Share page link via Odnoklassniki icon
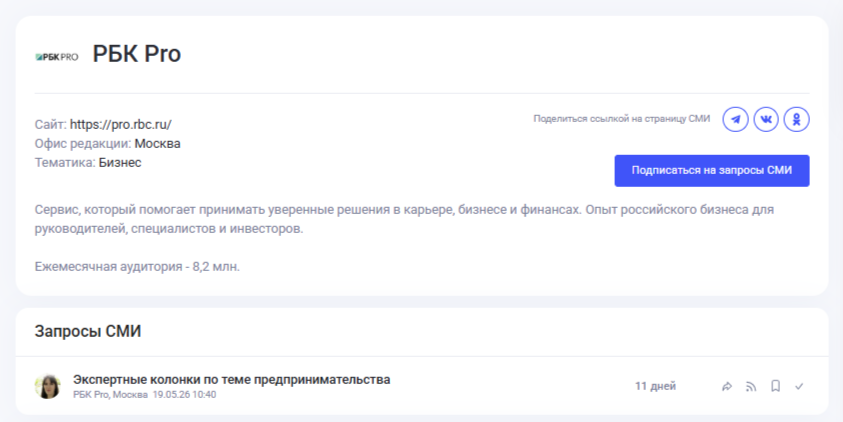Viewport: 843px width, 422px height. 797,119
